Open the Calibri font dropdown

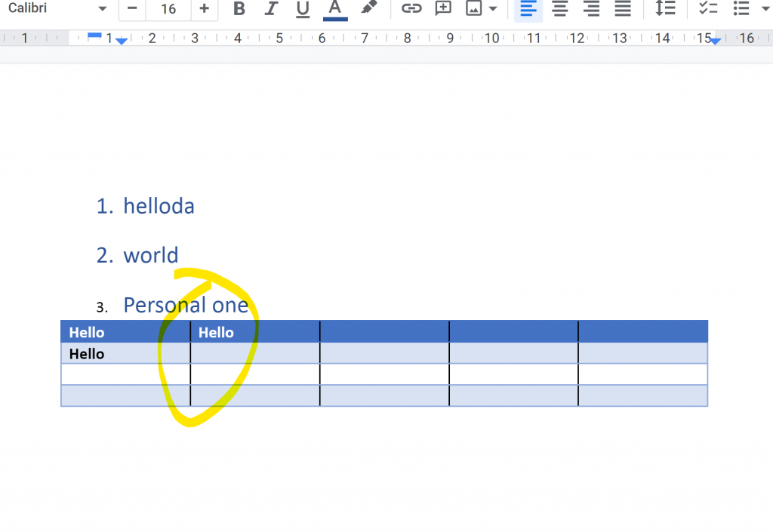pyautogui.click(x=57, y=9)
